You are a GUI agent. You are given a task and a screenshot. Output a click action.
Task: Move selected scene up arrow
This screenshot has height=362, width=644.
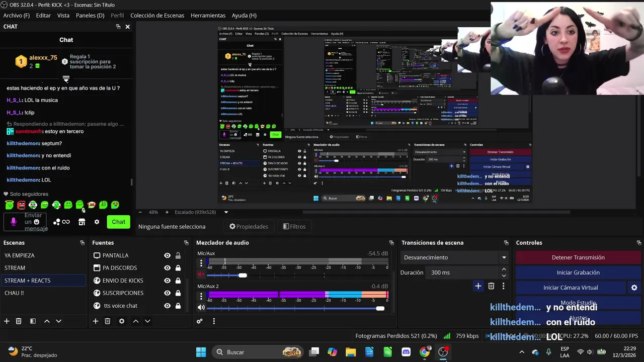point(47,321)
